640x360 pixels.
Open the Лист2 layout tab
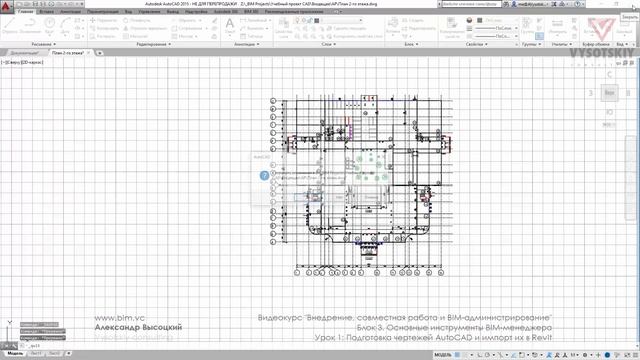(x=54, y=353)
